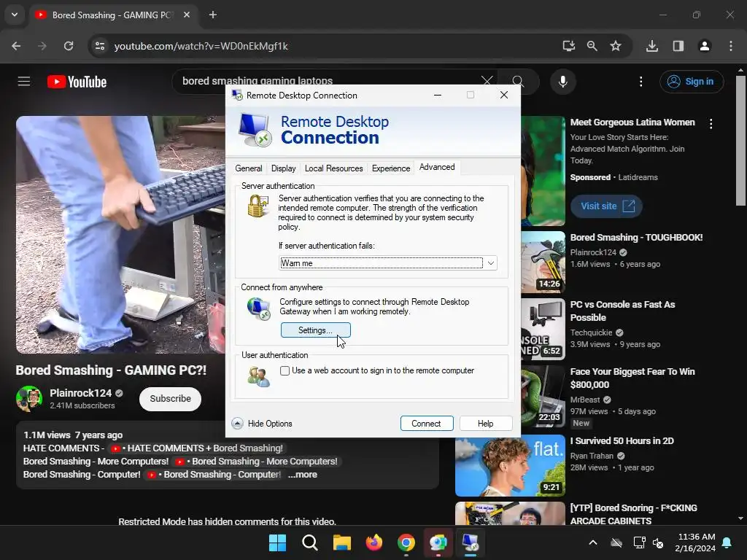Open PC vs Console as Fast As Possible
747x560 pixels.
click(622, 311)
